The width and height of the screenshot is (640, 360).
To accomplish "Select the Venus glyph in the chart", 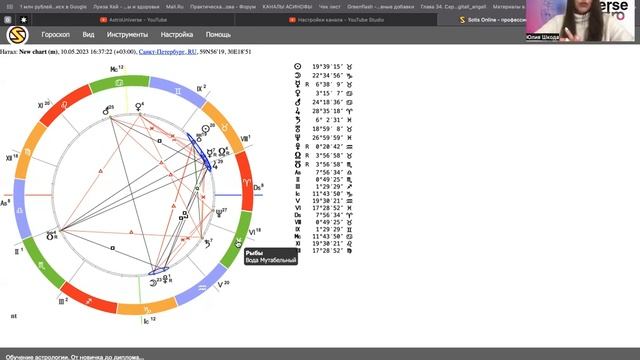I will 139,107.
